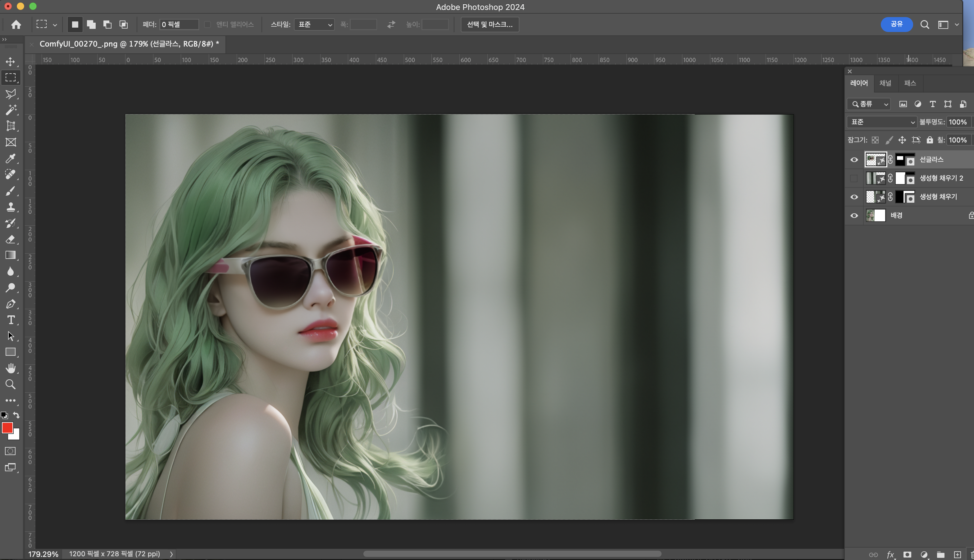Hide the 배경 layer
The image size is (974, 560).
tap(854, 215)
